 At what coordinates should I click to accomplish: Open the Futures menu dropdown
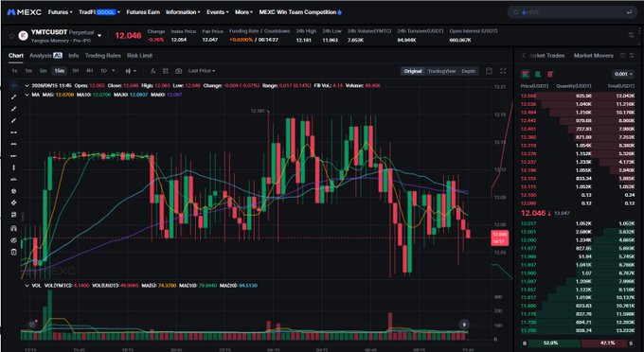tap(60, 12)
